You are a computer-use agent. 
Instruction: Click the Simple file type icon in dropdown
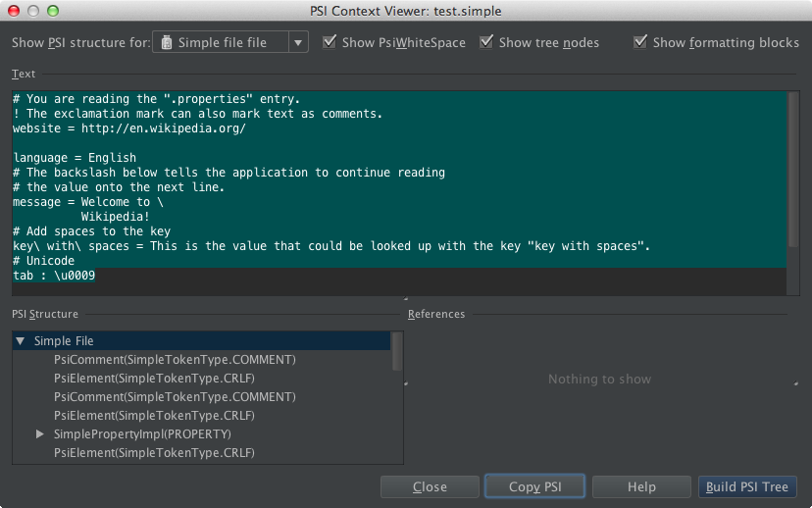pyautogui.click(x=167, y=42)
